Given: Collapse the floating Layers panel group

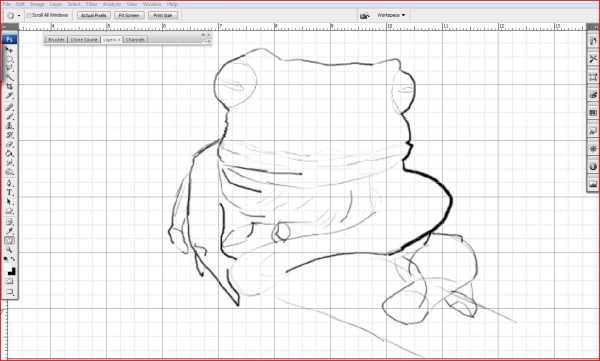Looking at the screenshot, I should tap(204, 35).
